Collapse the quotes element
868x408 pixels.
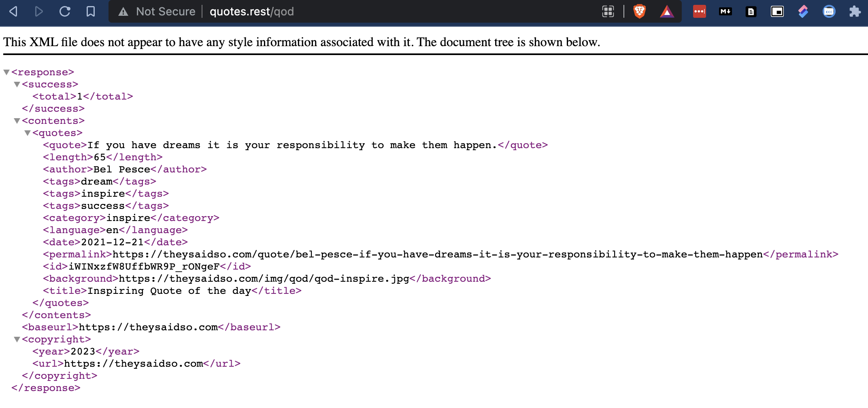tap(27, 133)
